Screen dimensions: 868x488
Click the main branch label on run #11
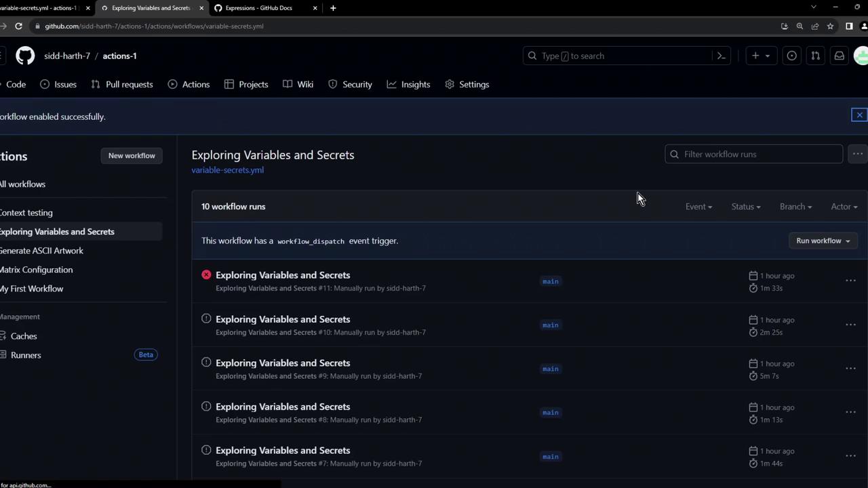(550, 281)
